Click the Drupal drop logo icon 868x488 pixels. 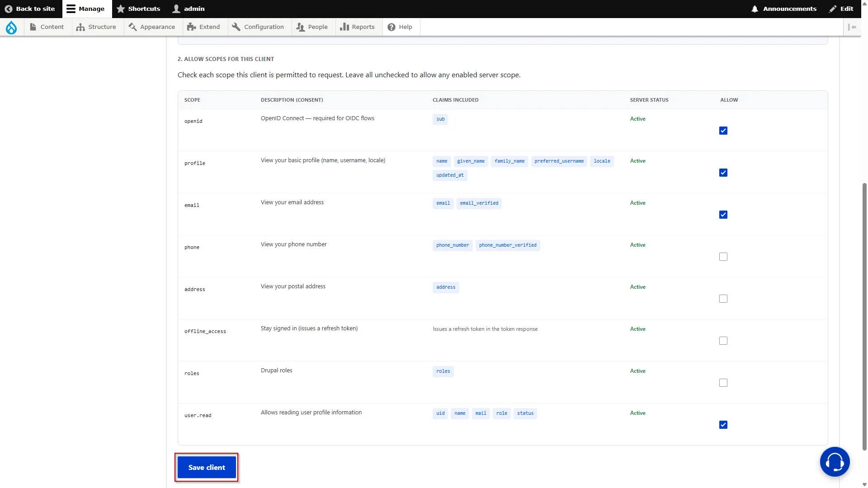pyautogui.click(x=11, y=27)
